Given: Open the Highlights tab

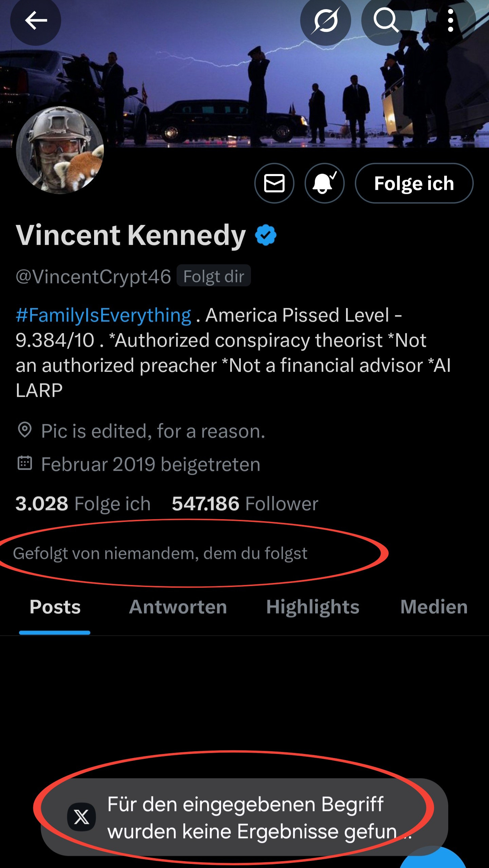Looking at the screenshot, I should point(312,607).
